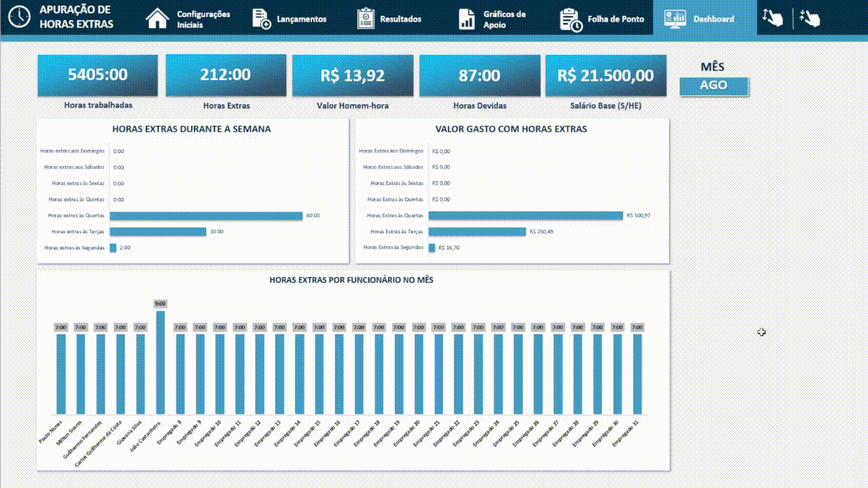Screen dimensions: 868x488
Task: Switch to the Resultados tab
Action: tap(400, 19)
